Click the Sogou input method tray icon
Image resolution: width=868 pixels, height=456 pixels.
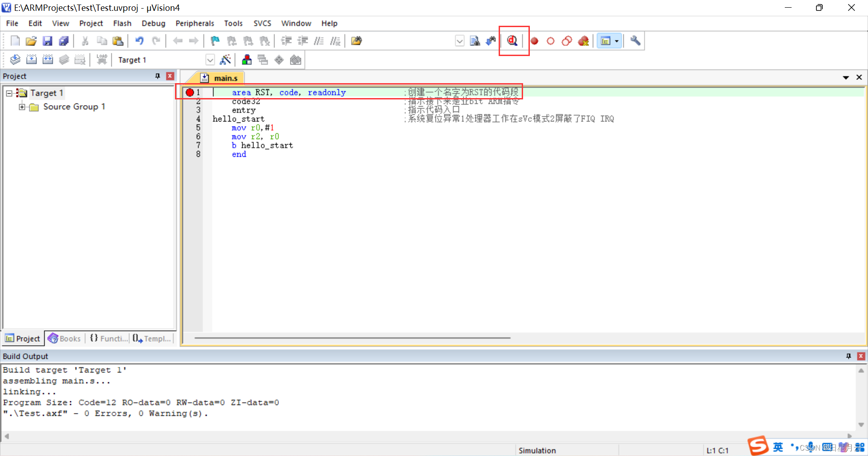tap(758, 446)
